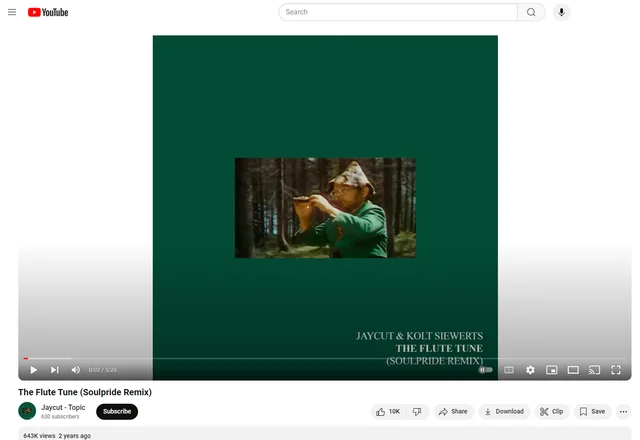The image size is (640, 440).
Task: Like the video (10K)
Action: click(x=388, y=411)
